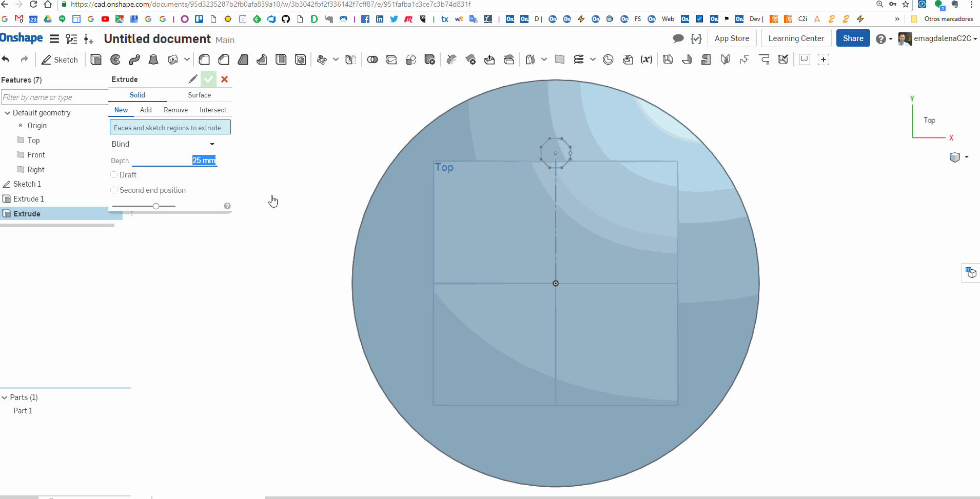The width and height of the screenshot is (980, 499).
Task: Switch extrude mode to Remove
Action: pos(175,110)
